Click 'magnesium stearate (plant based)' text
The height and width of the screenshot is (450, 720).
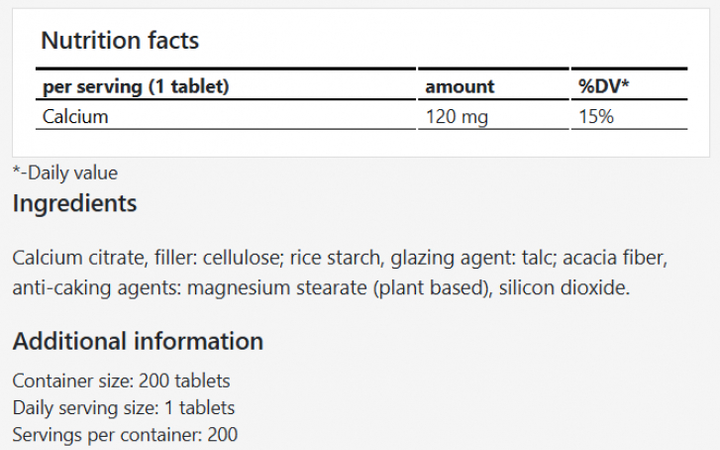tap(369, 288)
